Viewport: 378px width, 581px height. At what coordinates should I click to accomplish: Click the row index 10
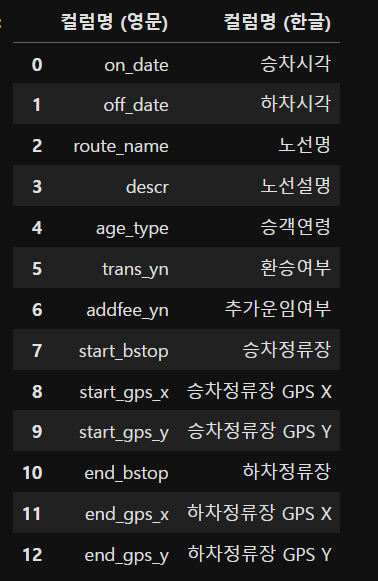(x=32, y=473)
